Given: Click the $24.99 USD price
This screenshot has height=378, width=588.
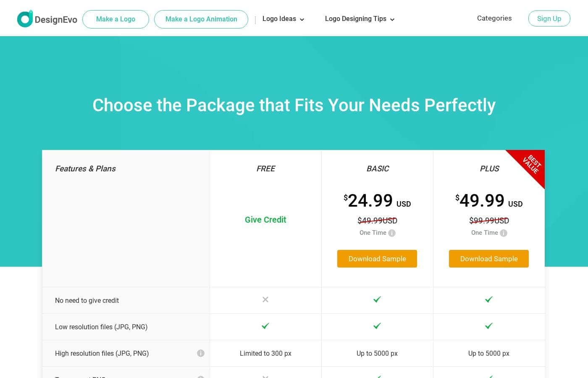Looking at the screenshot, I should point(377,201).
